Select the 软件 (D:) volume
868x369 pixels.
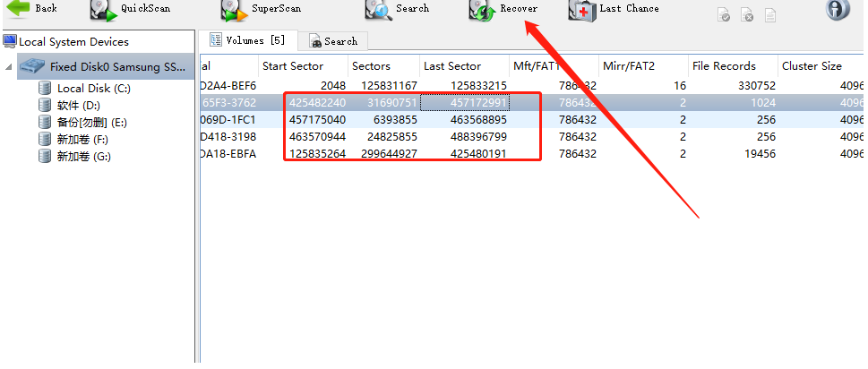pos(79,106)
